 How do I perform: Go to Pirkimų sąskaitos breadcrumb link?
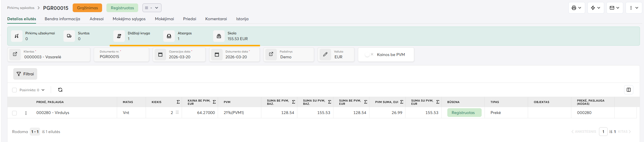pos(21,8)
